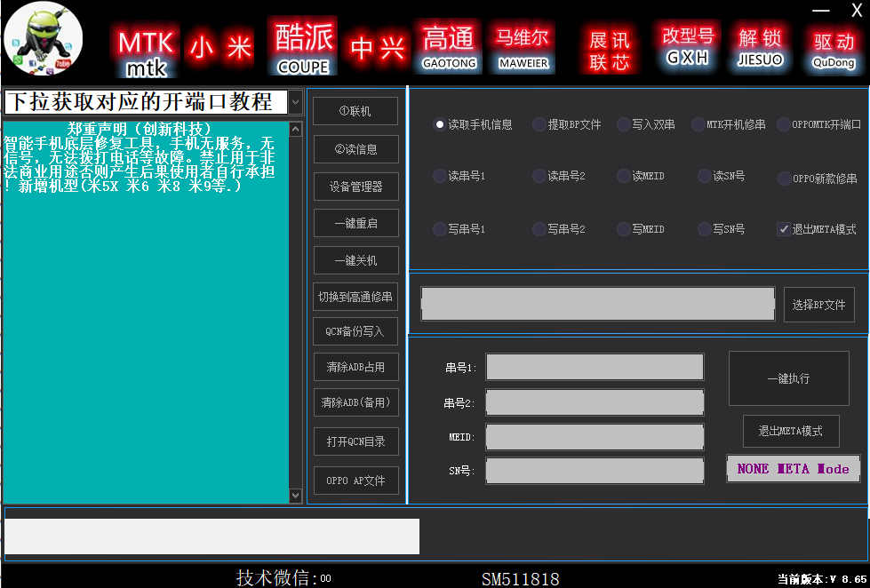Click the ①联机 button
Screen dimensions: 870x588
click(x=355, y=111)
